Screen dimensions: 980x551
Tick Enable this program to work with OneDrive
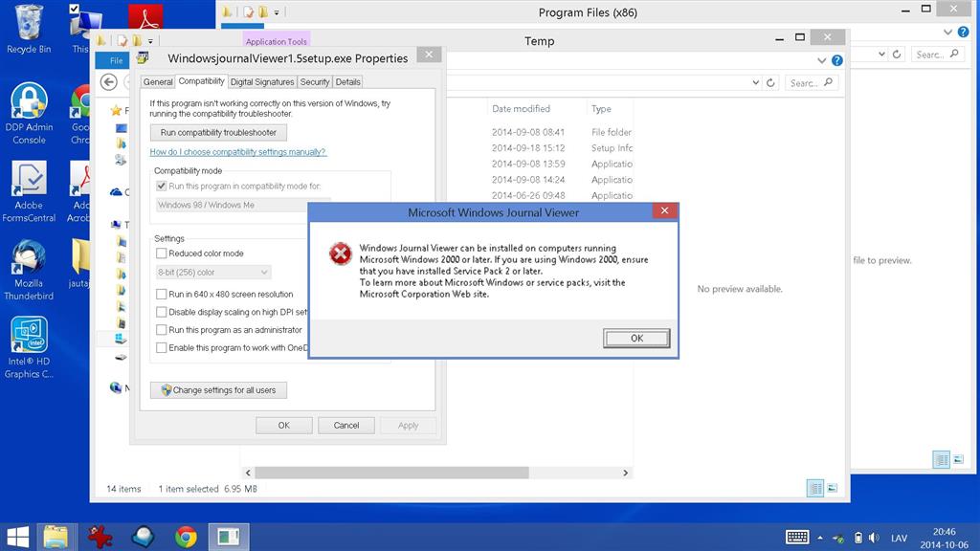pyautogui.click(x=161, y=348)
